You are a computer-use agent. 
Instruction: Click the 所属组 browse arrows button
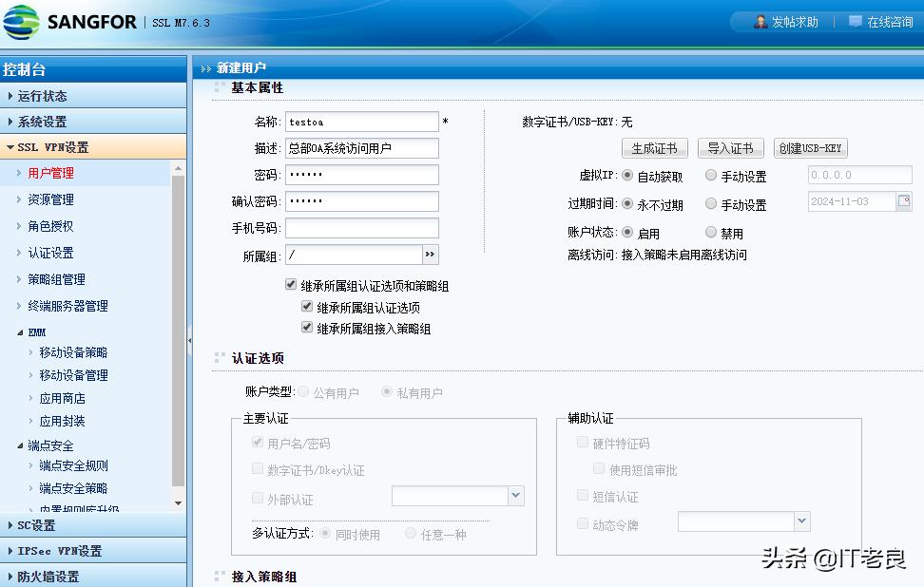pos(431,255)
